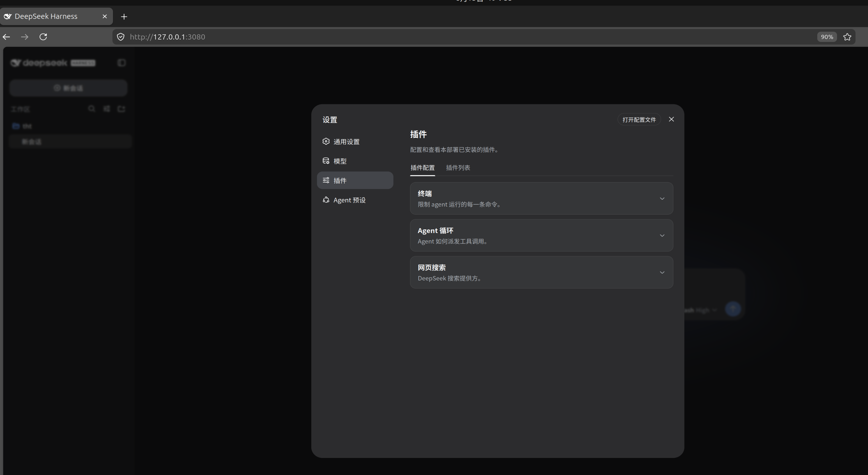Reload the current page

click(43, 37)
